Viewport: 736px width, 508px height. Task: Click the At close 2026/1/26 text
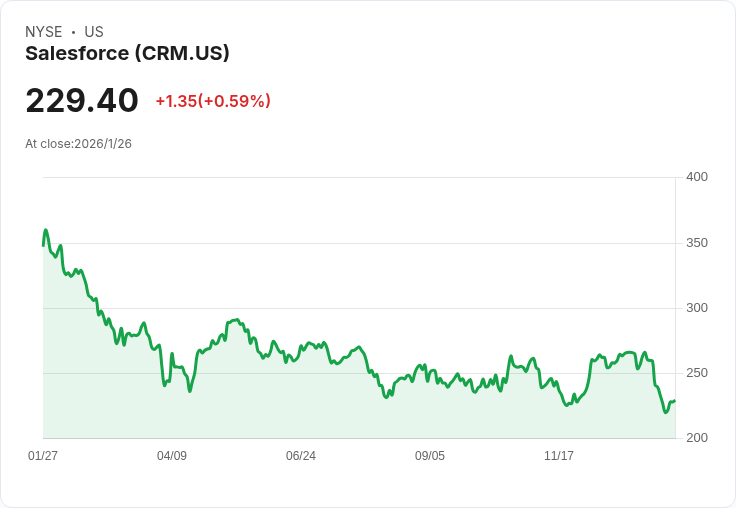[79, 143]
